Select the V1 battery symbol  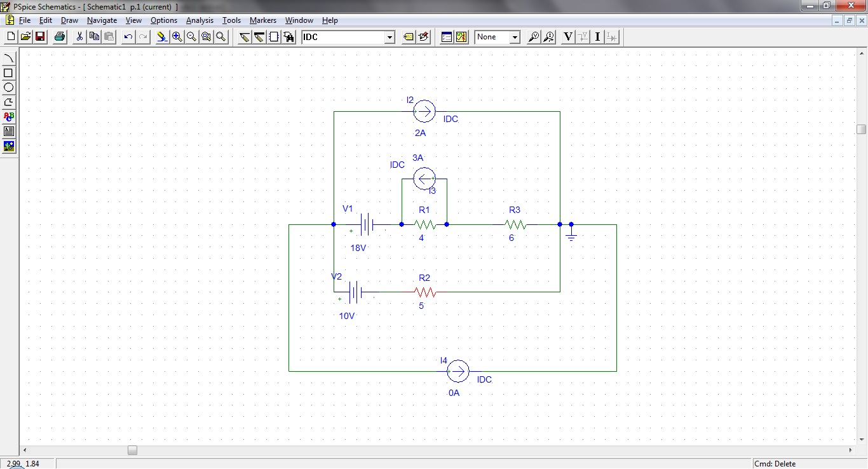(x=367, y=224)
